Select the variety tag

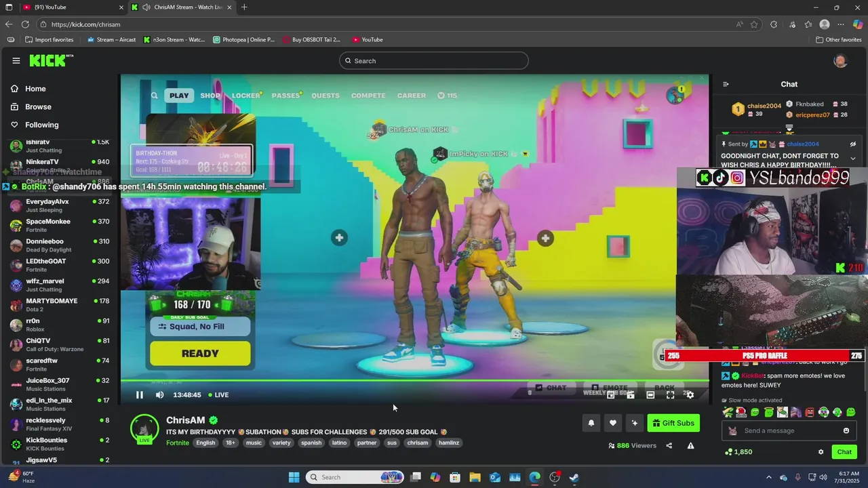[x=281, y=443]
